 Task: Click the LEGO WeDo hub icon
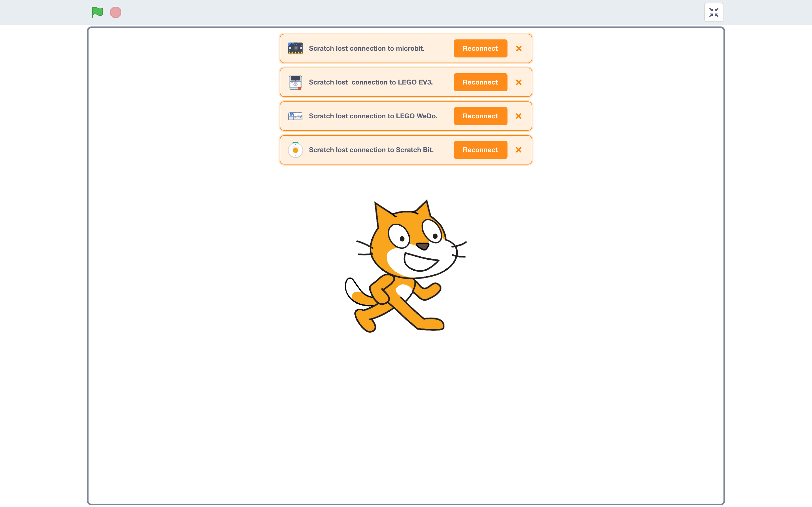(295, 116)
